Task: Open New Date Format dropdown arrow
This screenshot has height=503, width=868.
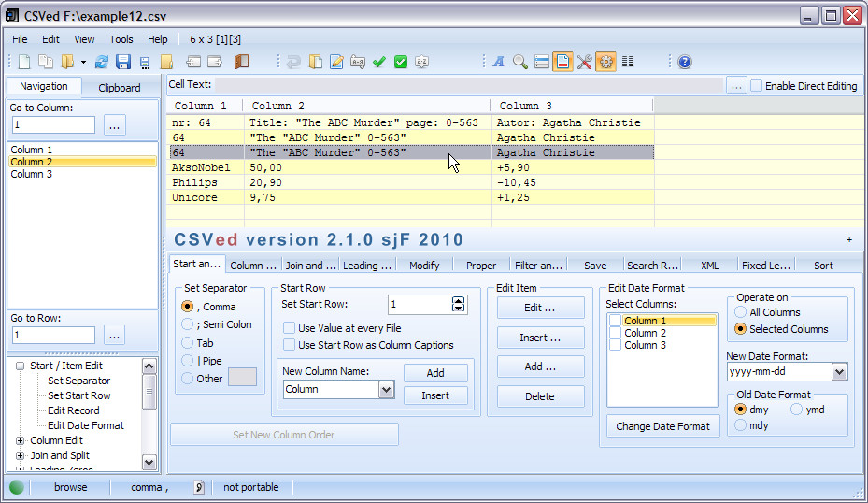Action: pos(840,372)
